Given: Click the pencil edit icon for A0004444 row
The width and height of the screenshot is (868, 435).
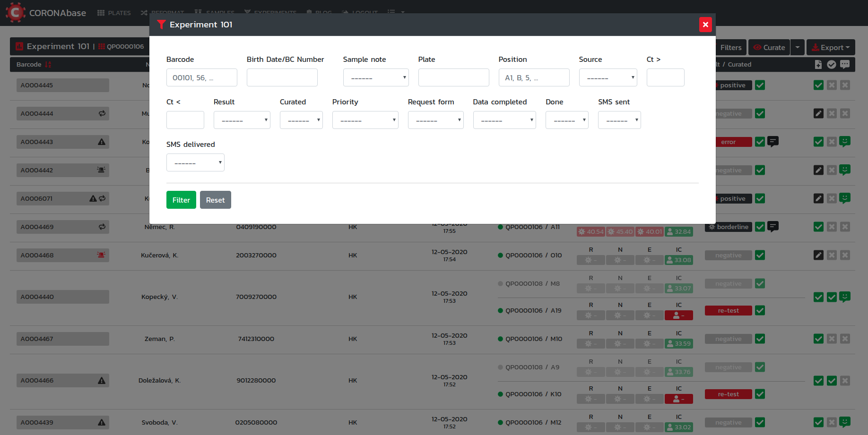Looking at the screenshot, I should tap(818, 113).
